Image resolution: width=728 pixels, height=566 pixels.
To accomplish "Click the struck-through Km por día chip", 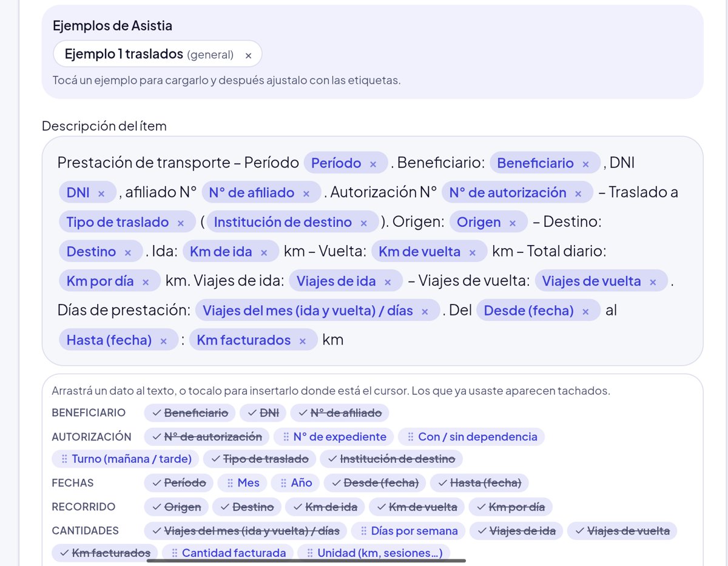I will point(511,507).
